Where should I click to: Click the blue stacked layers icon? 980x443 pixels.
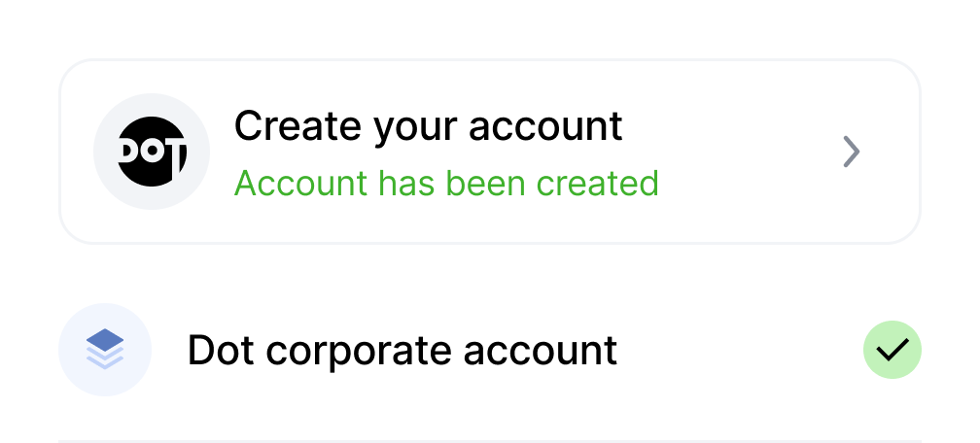tap(105, 350)
